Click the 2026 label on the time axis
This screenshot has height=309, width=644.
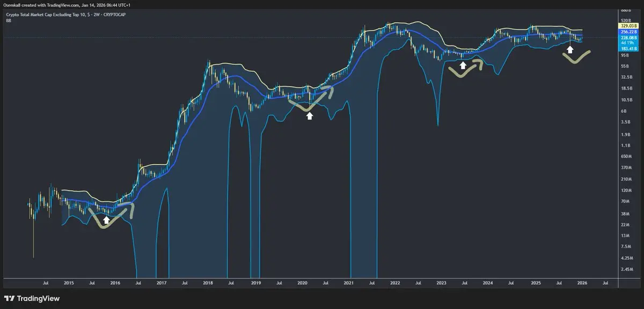582,282
